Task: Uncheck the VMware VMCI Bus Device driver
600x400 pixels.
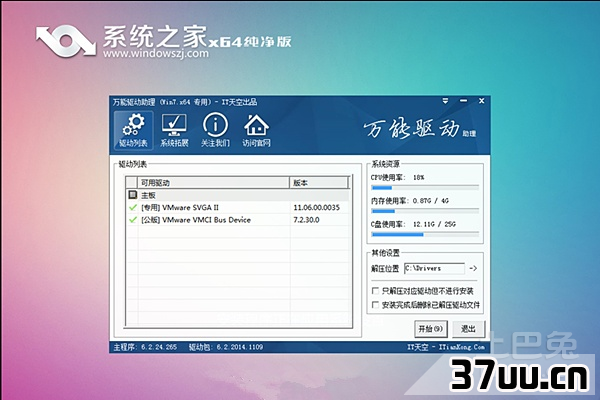Action: 132,220
